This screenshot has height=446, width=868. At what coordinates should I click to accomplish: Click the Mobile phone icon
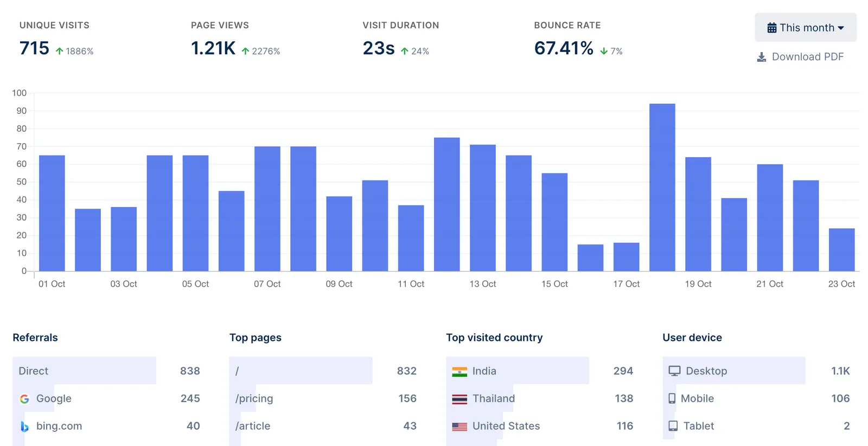point(672,399)
